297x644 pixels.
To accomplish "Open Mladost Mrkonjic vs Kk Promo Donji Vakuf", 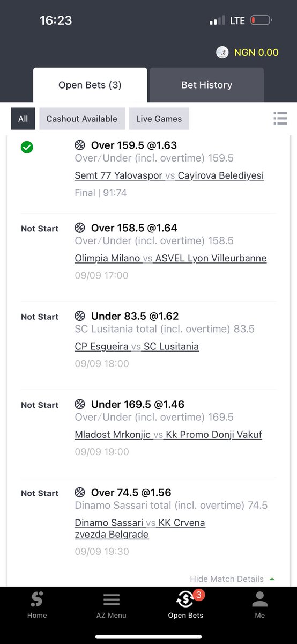I will 168,434.
